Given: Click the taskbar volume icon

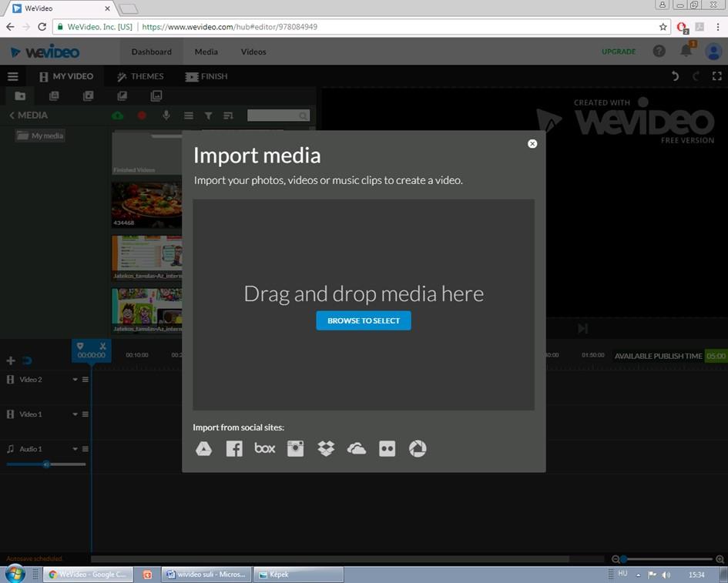Looking at the screenshot, I should pos(666,575).
